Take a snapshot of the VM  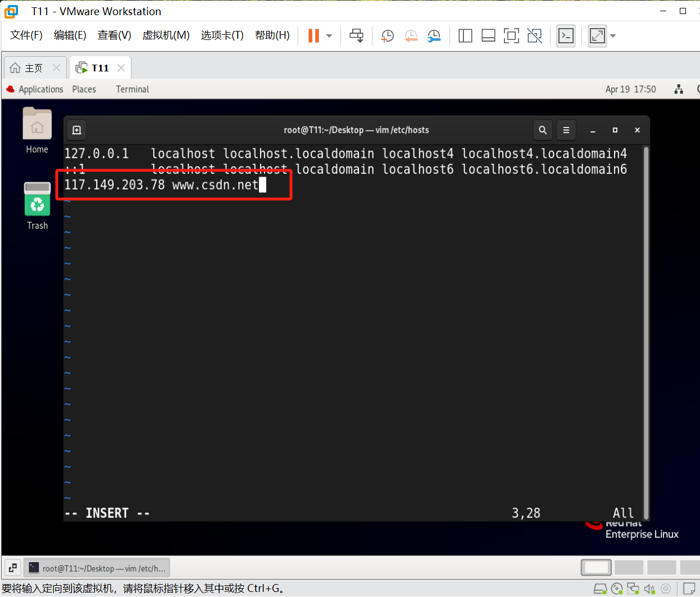[x=387, y=36]
